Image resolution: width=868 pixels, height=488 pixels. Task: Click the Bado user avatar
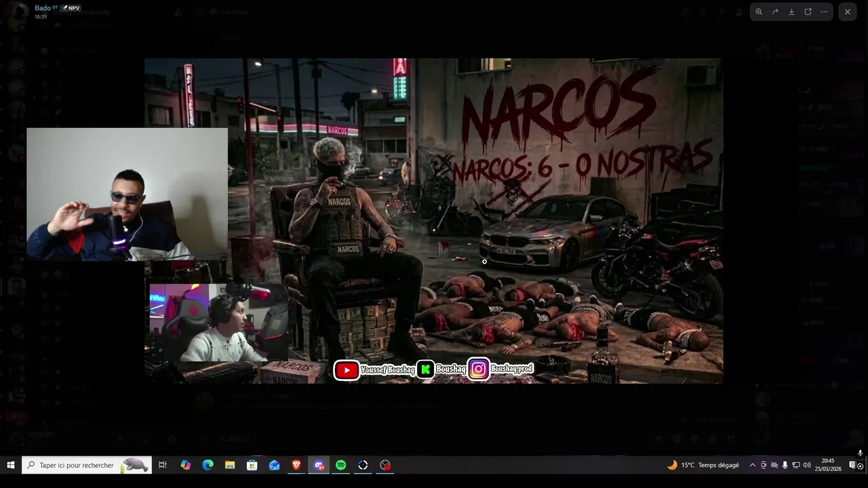click(x=20, y=12)
